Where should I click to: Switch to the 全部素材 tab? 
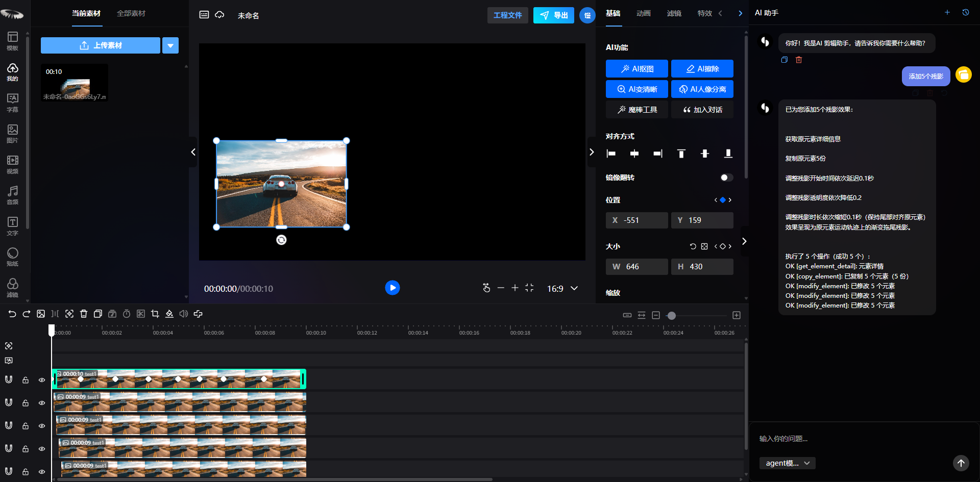(131, 13)
